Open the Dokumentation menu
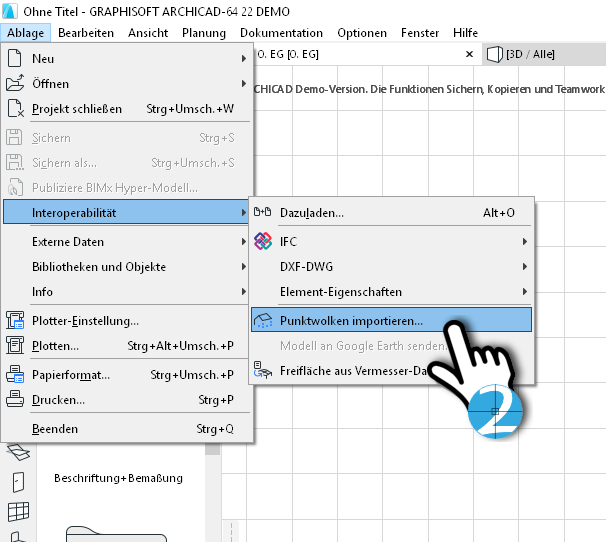This screenshot has width=606, height=542. [281, 33]
